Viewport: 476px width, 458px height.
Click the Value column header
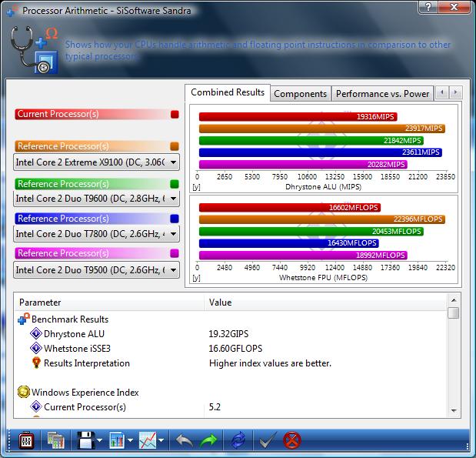(325, 303)
